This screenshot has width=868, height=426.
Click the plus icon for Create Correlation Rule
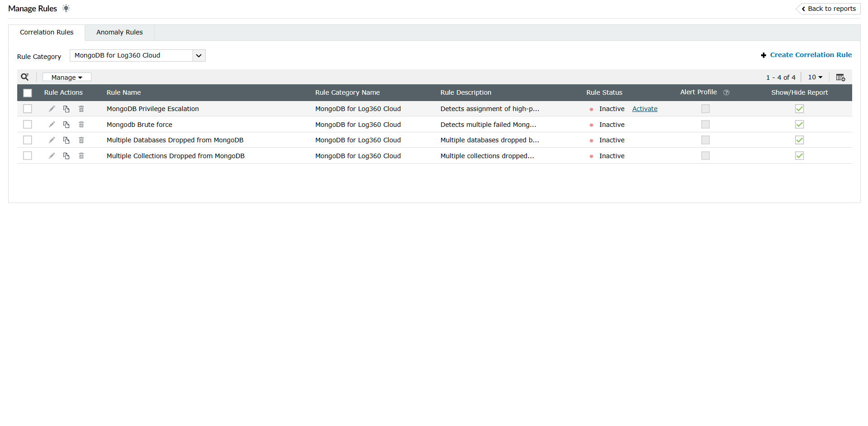coord(763,55)
